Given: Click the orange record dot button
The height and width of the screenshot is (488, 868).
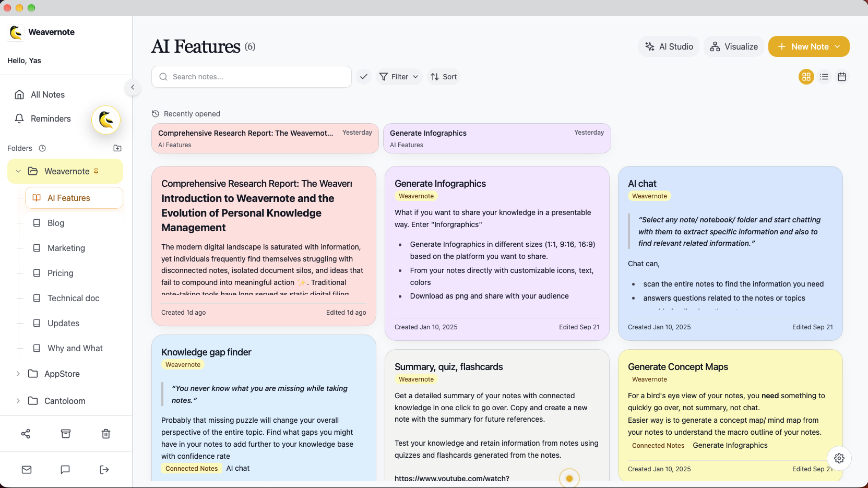Looking at the screenshot, I should point(569,479).
